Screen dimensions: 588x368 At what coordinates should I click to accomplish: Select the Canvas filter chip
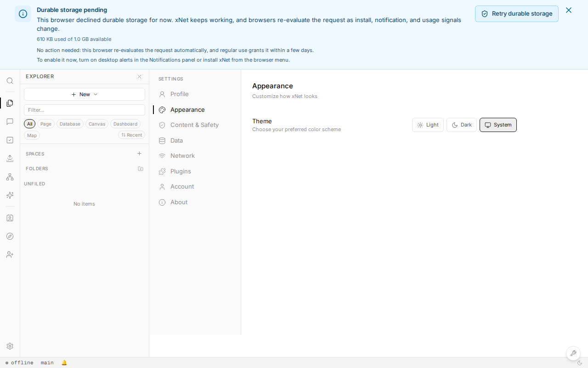pyautogui.click(x=97, y=124)
